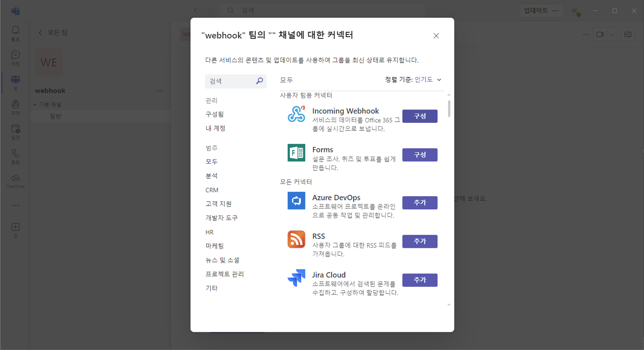The width and height of the screenshot is (644, 350).
Task: Click the Forms connector icon
Action: click(296, 153)
